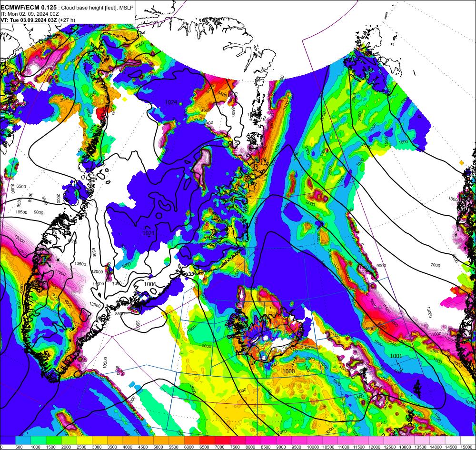
Task: Click the '1001' low pressure label
Action: (x=396, y=356)
